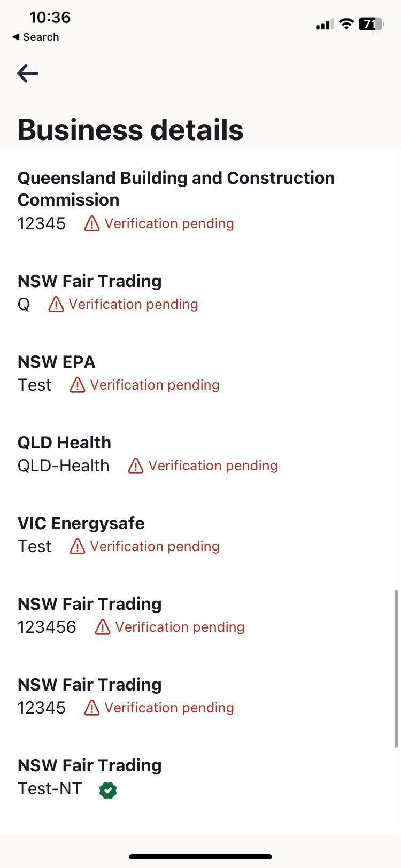Tap Verification pending beside license 123456
401x868 pixels.
[180, 627]
